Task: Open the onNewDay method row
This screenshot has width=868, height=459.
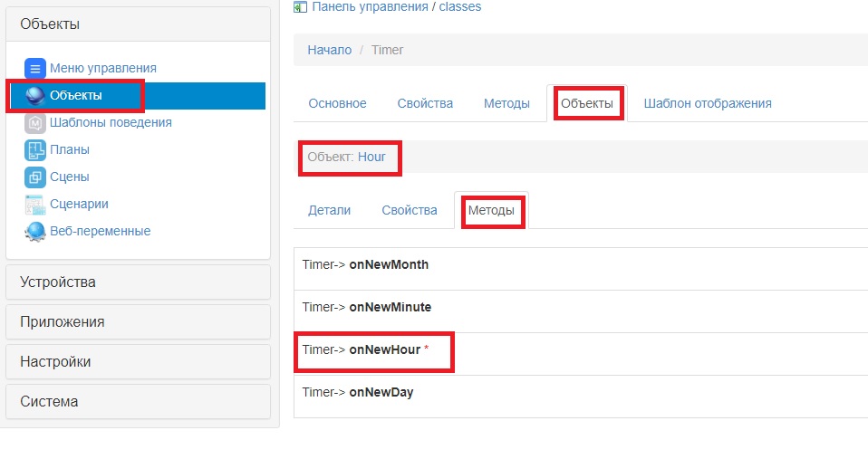Action: (x=581, y=397)
